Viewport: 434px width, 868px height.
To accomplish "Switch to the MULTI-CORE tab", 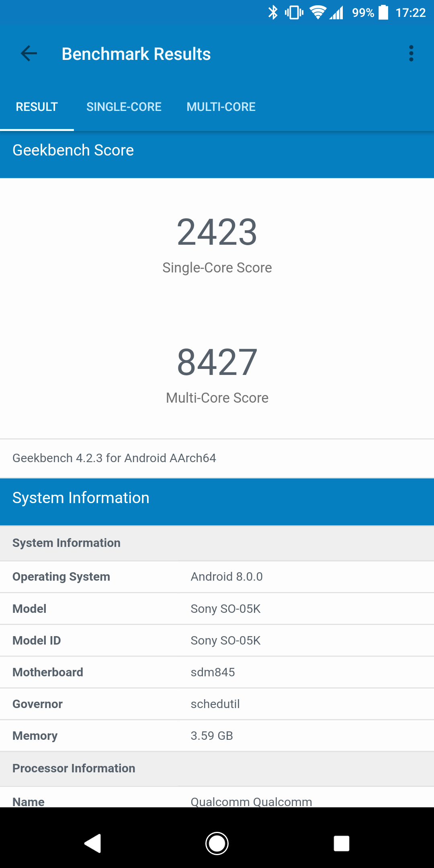I will coord(221,107).
